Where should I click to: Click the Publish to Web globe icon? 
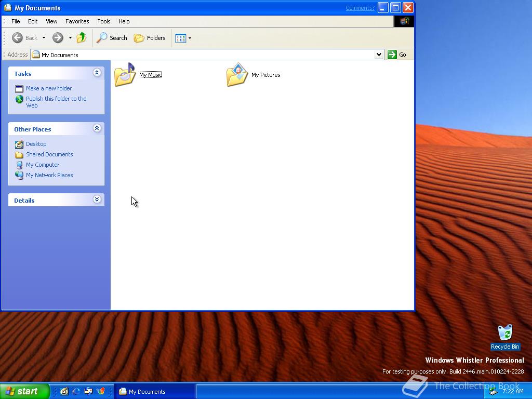coord(19,99)
